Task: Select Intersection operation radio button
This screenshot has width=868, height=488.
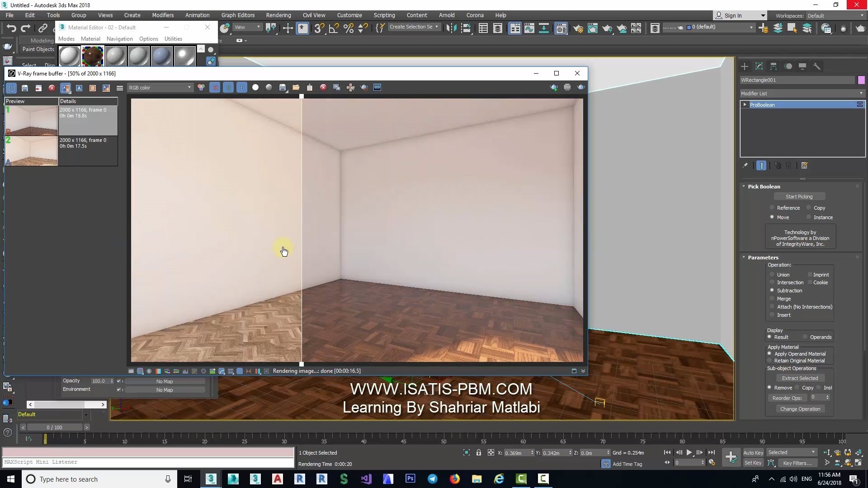Action: [772, 282]
